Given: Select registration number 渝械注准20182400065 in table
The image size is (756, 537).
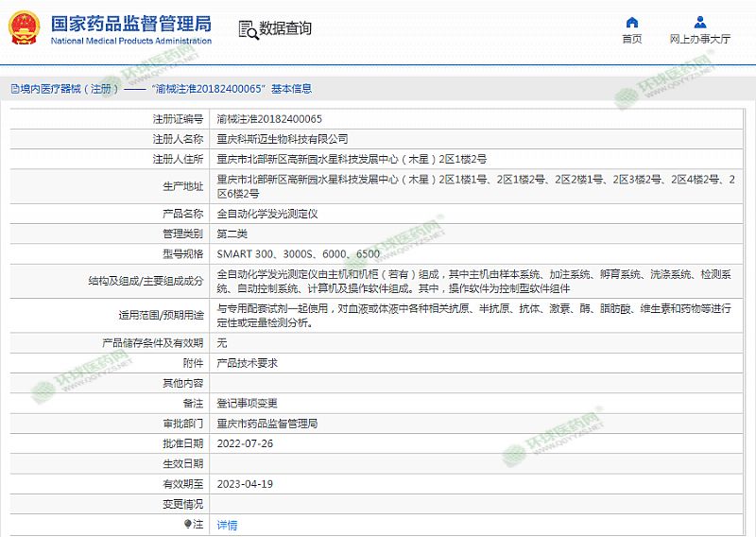Looking at the screenshot, I should tap(269, 119).
